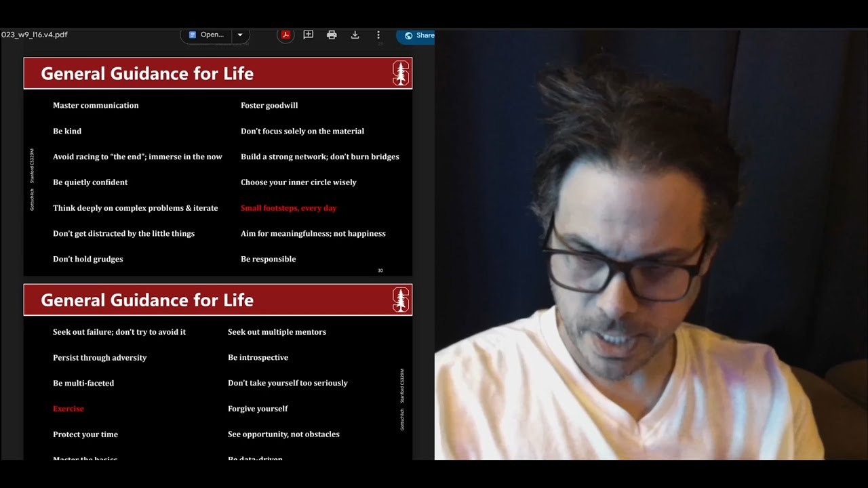Click the first slide's title 'General Guidance for Life'
Viewport: 868px width, 488px height.
[147, 73]
